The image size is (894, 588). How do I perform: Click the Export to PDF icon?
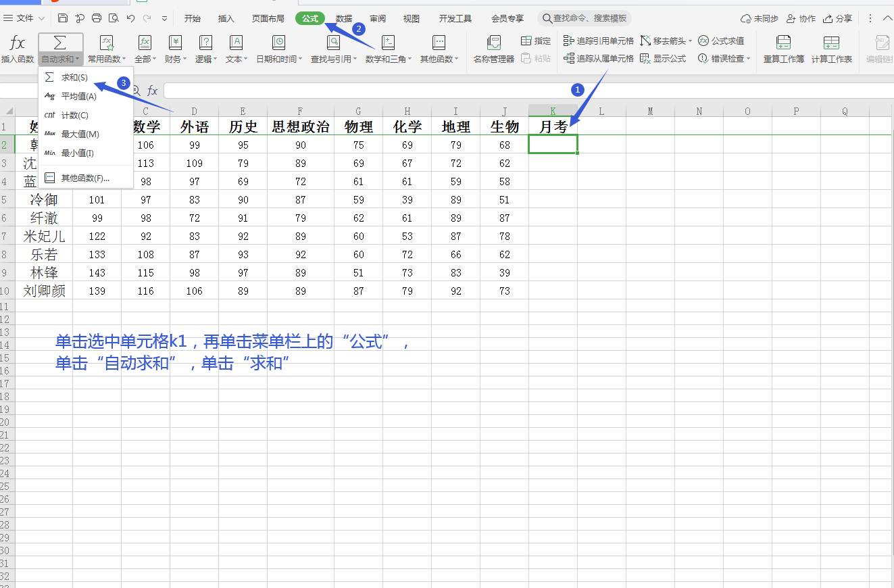(x=80, y=18)
